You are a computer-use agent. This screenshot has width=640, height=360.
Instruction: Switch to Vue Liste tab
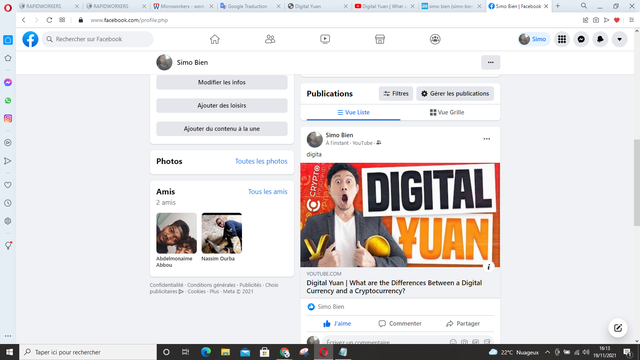[353, 112]
